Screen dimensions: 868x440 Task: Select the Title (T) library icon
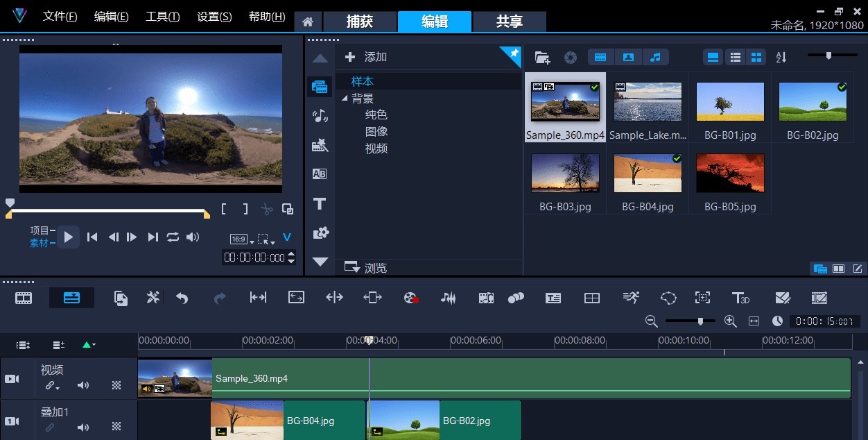[320, 203]
